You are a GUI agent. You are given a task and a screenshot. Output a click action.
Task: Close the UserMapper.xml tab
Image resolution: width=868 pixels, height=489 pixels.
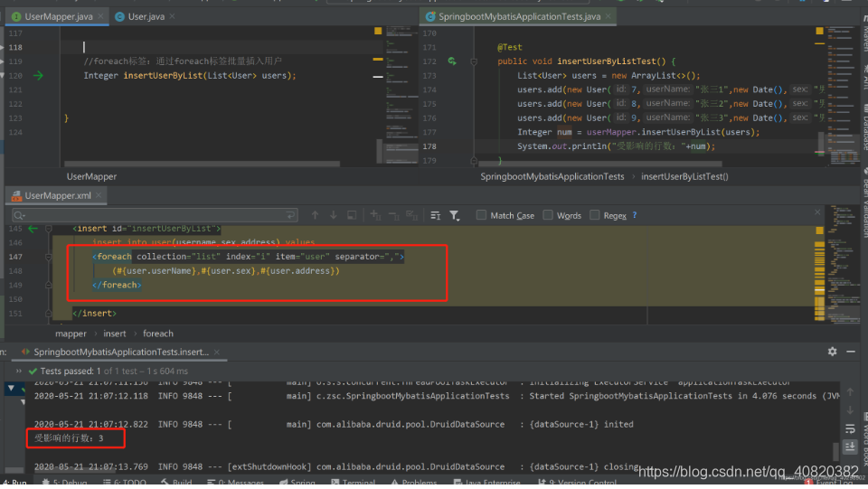[x=99, y=196]
